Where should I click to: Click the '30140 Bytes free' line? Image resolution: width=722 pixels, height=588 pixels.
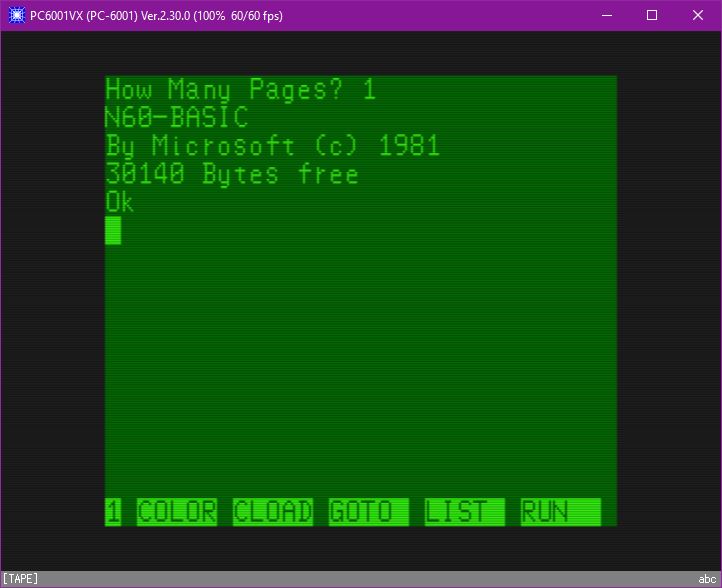click(x=232, y=174)
